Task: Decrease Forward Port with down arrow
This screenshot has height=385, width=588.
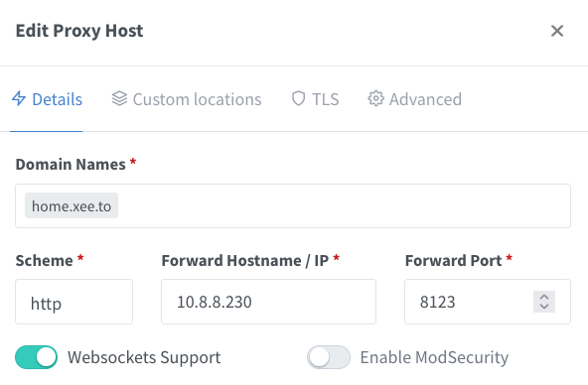Action: coord(544,307)
